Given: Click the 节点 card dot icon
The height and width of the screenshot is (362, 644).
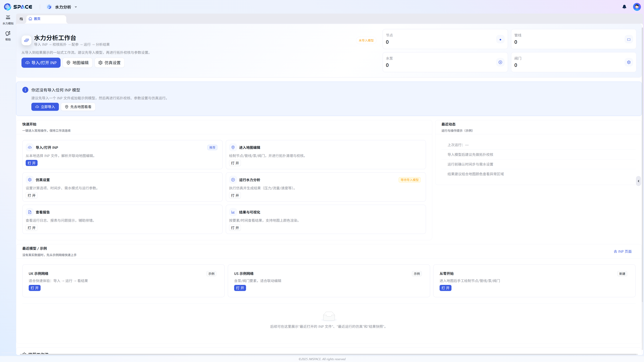Looking at the screenshot, I should tap(500, 40).
